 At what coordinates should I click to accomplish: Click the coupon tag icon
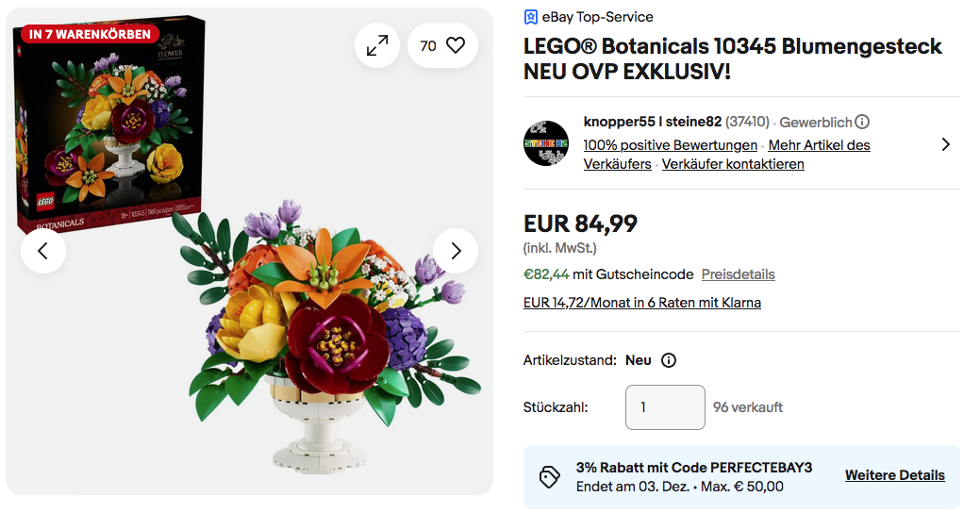[x=549, y=476]
